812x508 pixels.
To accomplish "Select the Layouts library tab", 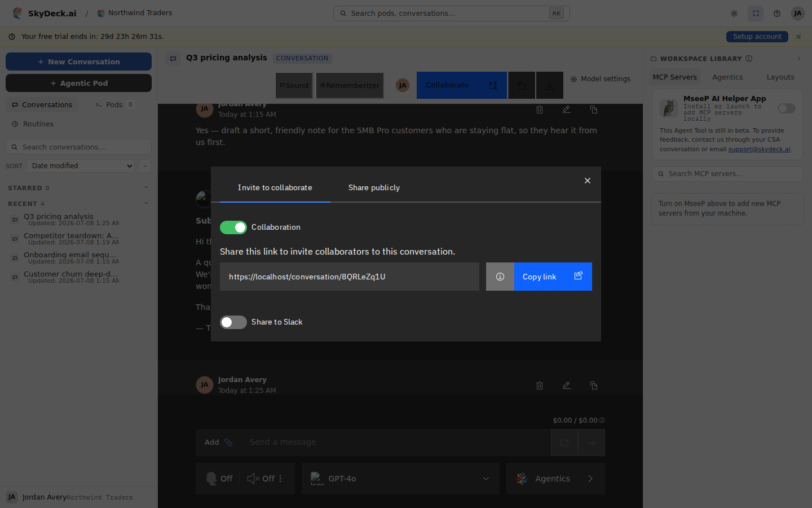I will pyautogui.click(x=780, y=77).
